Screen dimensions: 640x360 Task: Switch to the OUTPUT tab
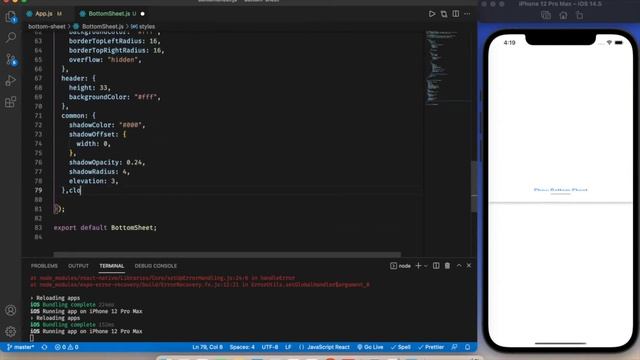[78, 266]
